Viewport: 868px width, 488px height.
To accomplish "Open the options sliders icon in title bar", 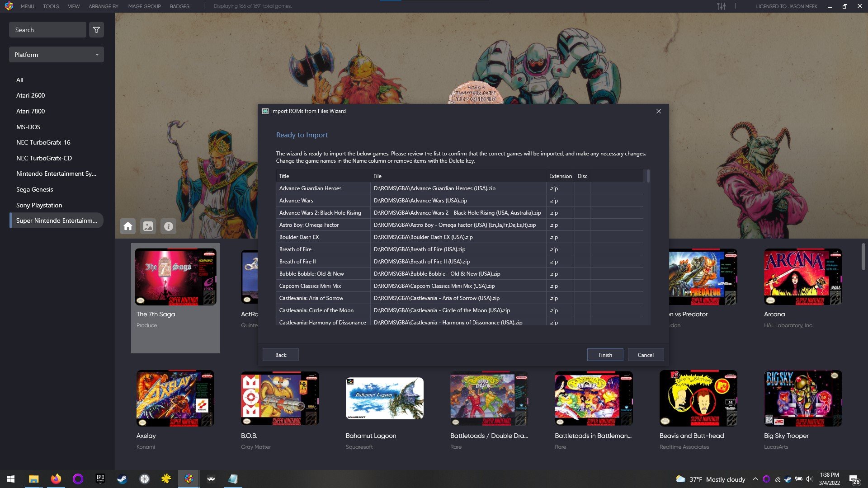I will [x=721, y=6].
